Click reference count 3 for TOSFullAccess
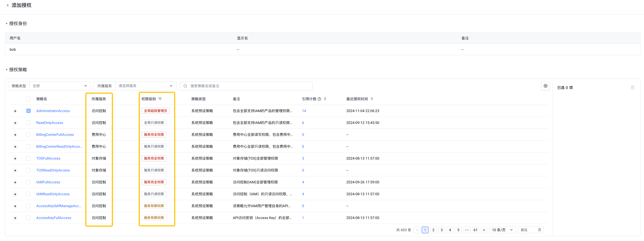 click(303, 158)
